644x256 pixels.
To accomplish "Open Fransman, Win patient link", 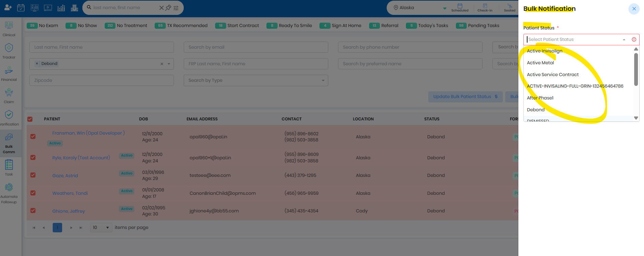I will click(88, 133).
